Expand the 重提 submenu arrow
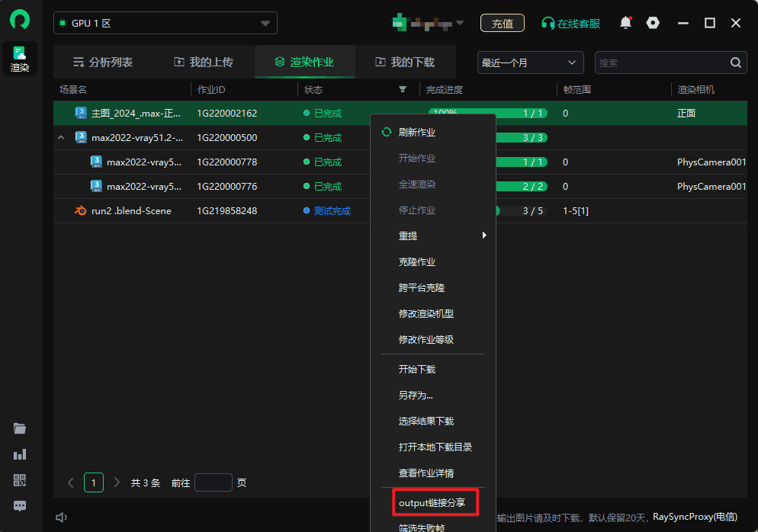Screen dimensions: 758x532 point(483,236)
